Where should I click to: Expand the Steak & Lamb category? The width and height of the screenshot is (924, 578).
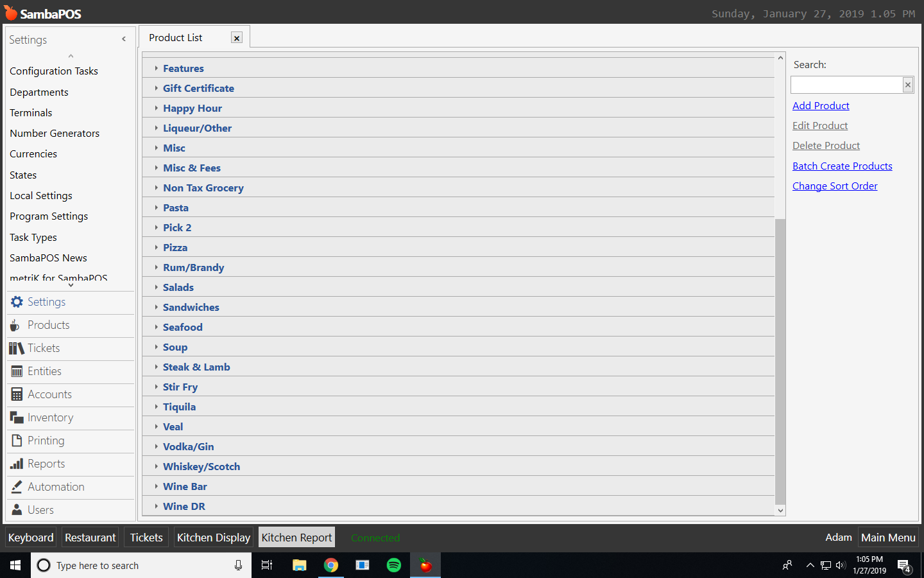click(156, 367)
